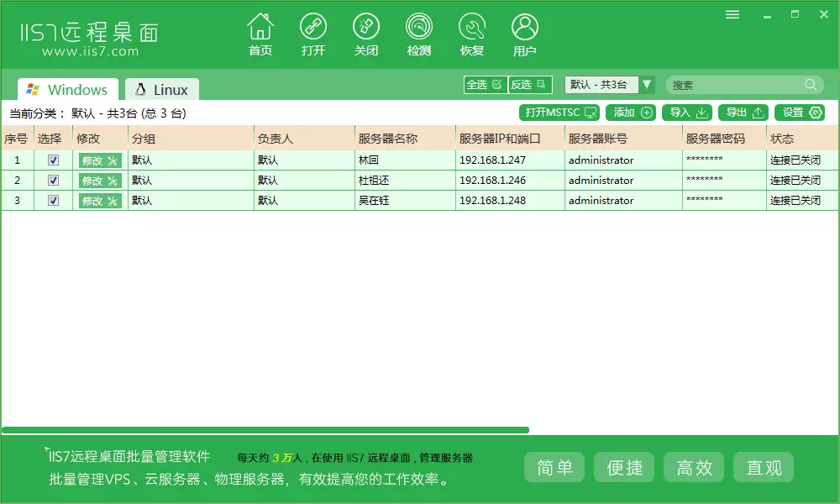840x504 pixels.
Task: Click the 服务器密码 column header
Action: coord(724,139)
